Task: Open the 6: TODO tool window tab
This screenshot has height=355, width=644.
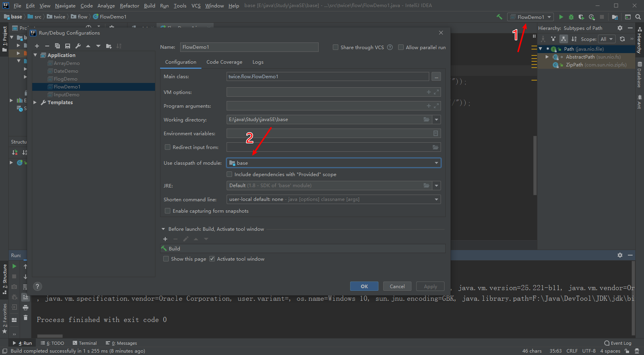Action: (x=52, y=343)
